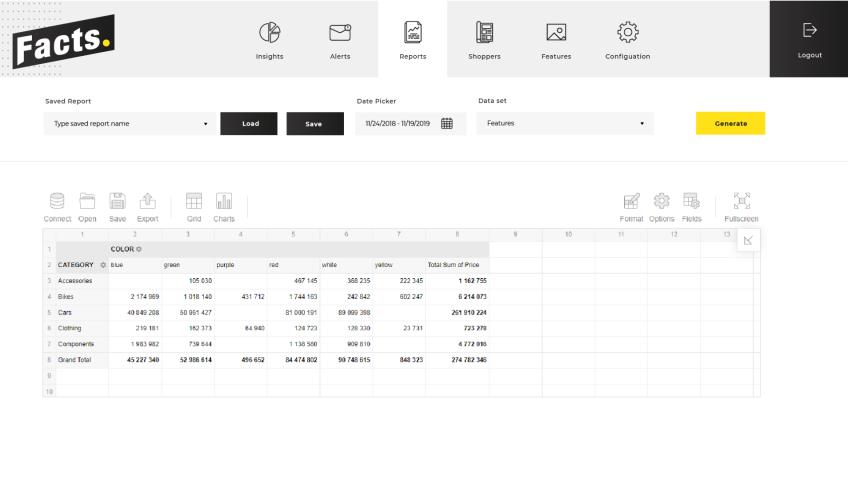Open the Configuration gear icon
This screenshot has height=479, width=848.
tap(627, 33)
